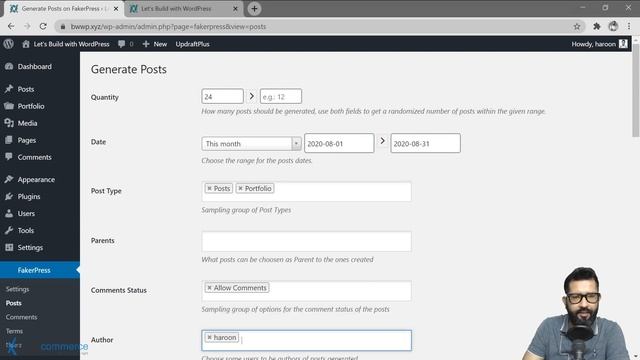
Task: Open the FakerPress menu item
Action: 40,270
